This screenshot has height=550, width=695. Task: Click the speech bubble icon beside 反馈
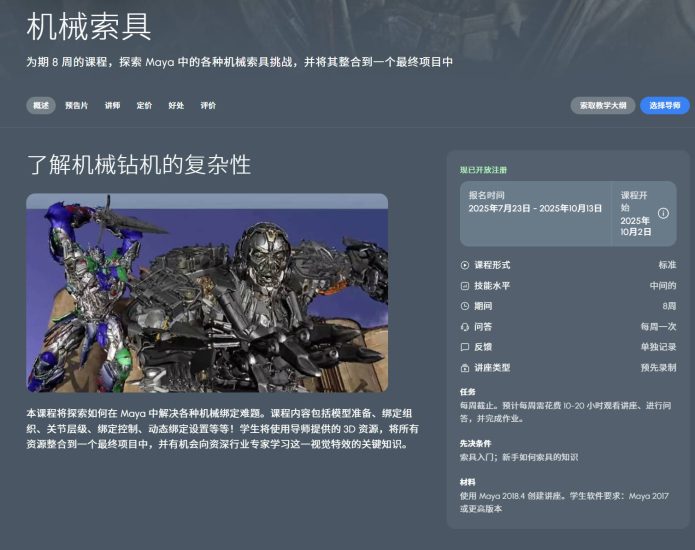point(465,347)
